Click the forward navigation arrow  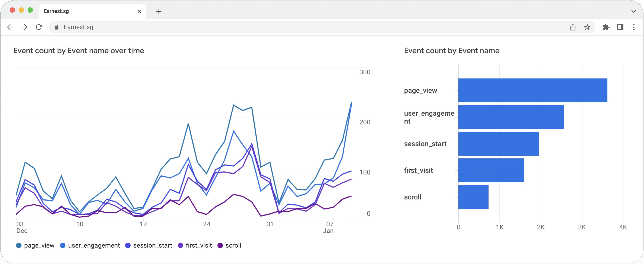coord(24,27)
